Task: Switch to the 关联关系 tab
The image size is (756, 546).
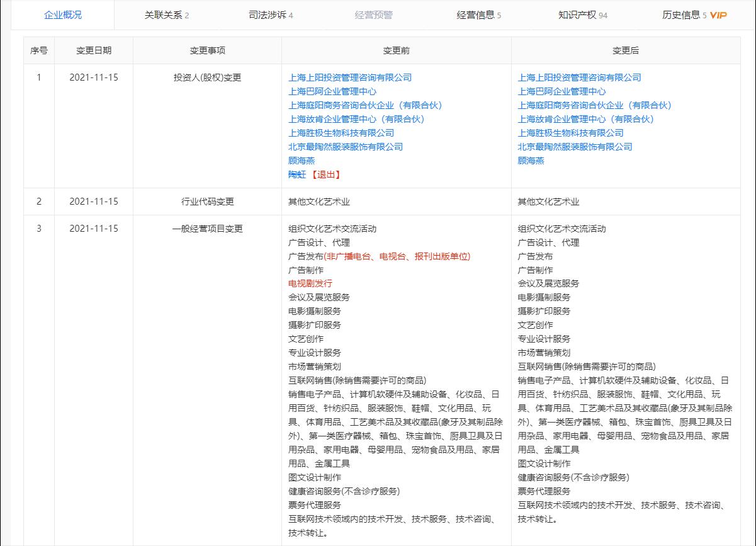Action: click(161, 15)
